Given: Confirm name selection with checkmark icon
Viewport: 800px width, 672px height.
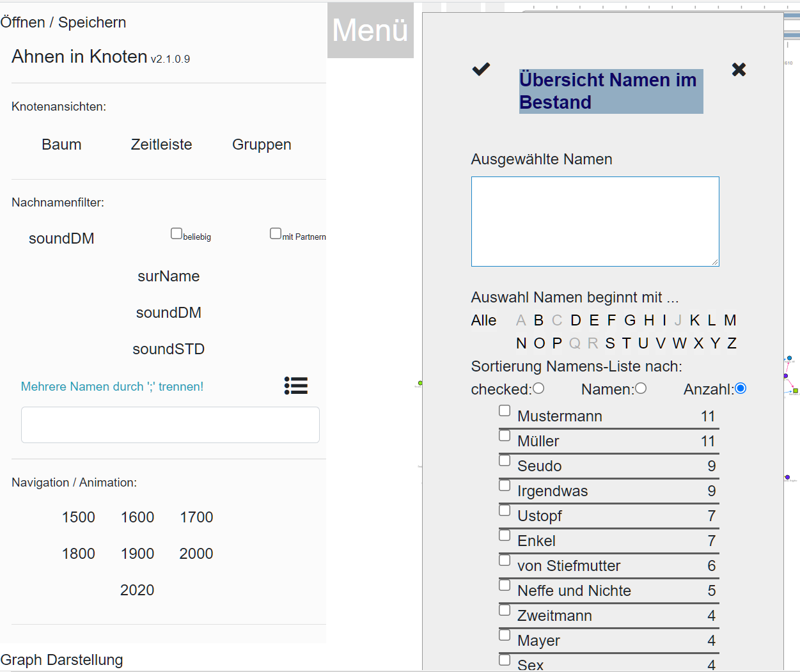Looking at the screenshot, I should tap(481, 69).
